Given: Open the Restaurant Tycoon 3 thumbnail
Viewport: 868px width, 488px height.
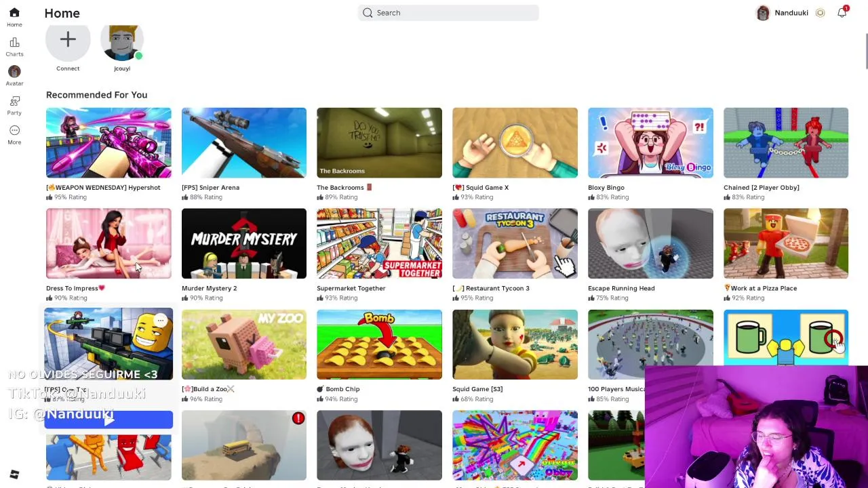Looking at the screenshot, I should [x=515, y=243].
